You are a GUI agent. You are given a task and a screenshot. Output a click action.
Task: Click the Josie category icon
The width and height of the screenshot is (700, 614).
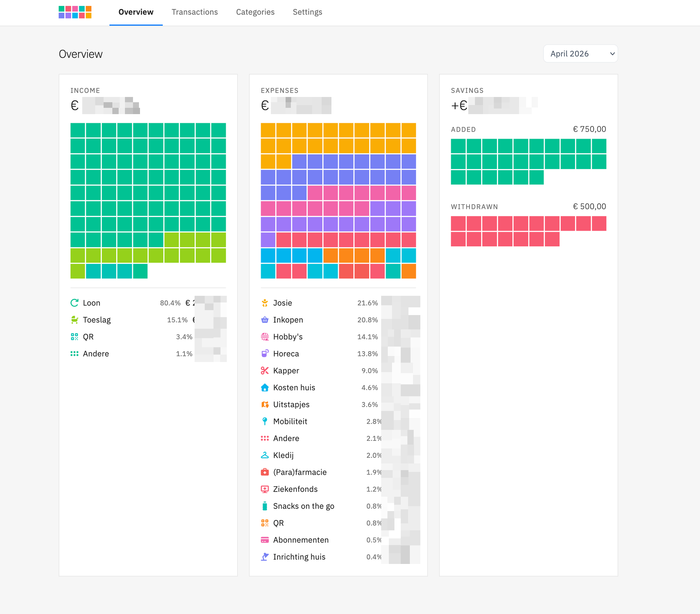pyautogui.click(x=265, y=303)
